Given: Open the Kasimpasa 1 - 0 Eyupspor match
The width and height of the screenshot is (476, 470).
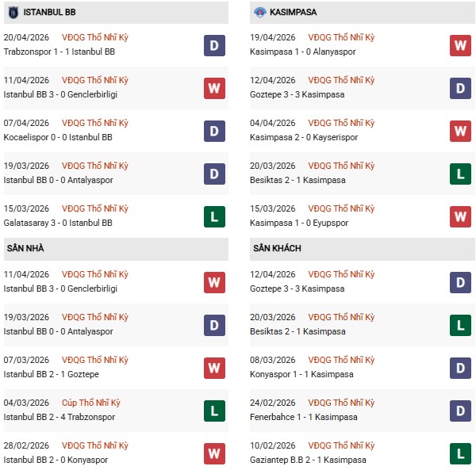Looking at the screenshot, I should [301, 223].
